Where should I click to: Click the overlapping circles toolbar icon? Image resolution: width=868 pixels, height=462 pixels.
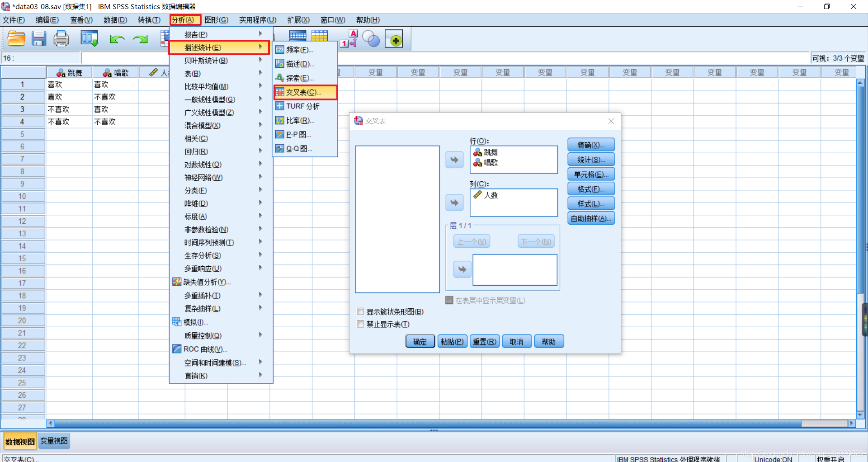click(x=371, y=39)
